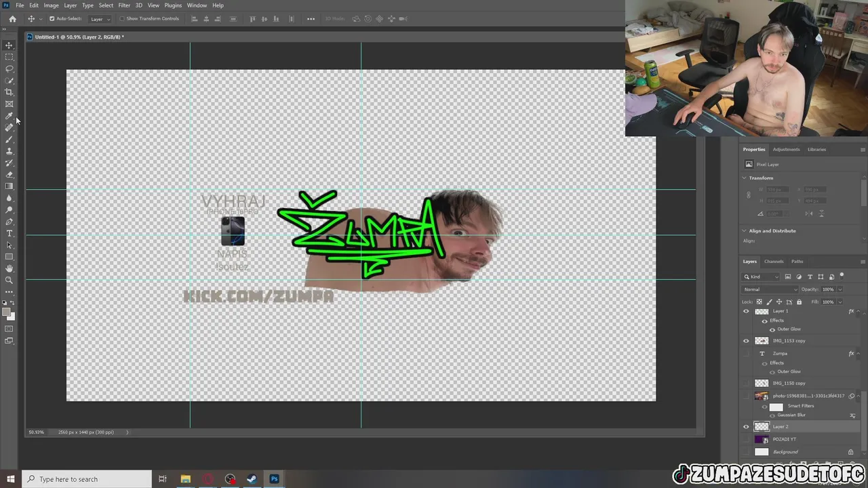Open the Kind filter dropdown
Screen dimensions: 868x488
[762, 277]
